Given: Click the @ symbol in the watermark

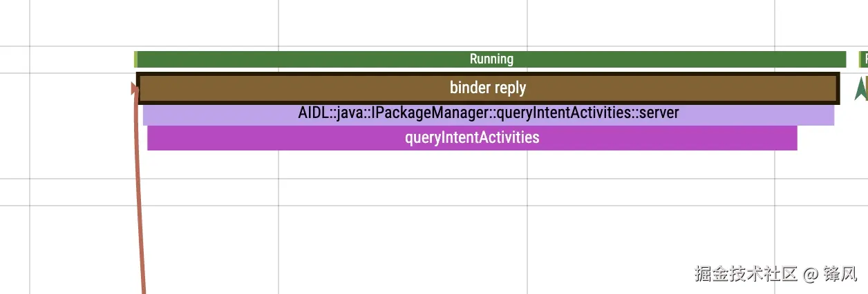Looking at the screenshot, I should click(811, 274).
